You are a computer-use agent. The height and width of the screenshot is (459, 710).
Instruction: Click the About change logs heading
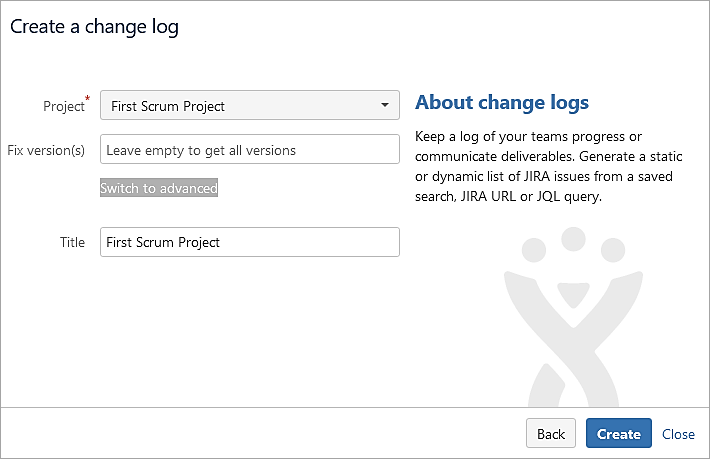[x=501, y=102]
